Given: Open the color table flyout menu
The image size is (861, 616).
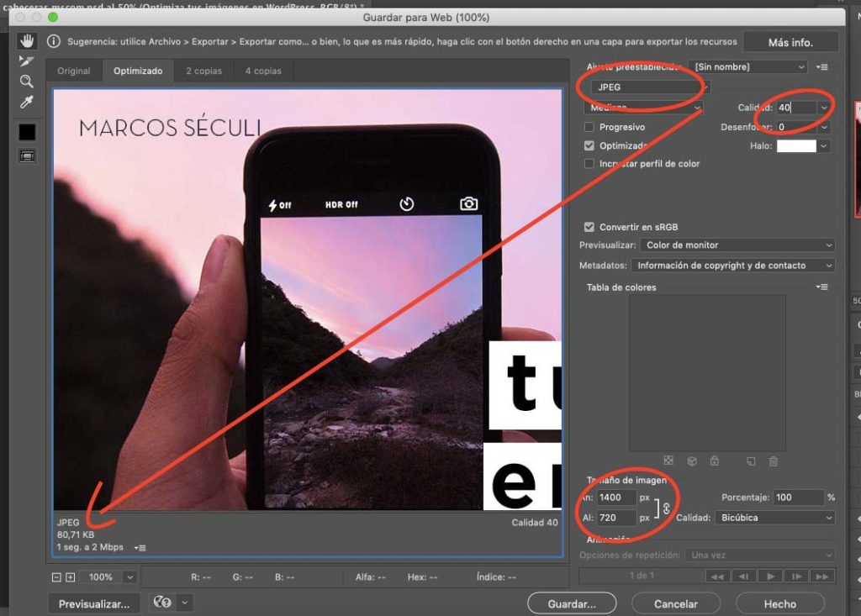Looking at the screenshot, I should [x=821, y=287].
